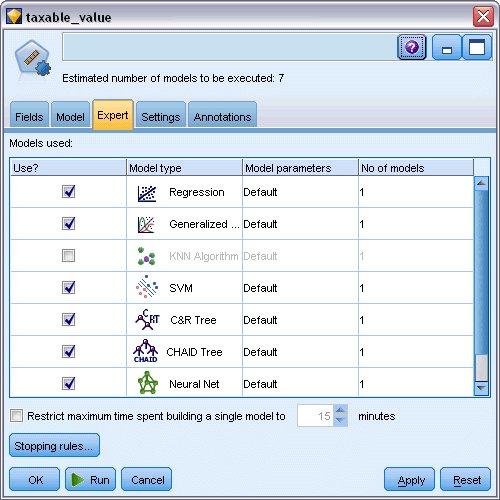Close the taxable_value dialog
Screen dimensions: 500x500
point(483,16)
